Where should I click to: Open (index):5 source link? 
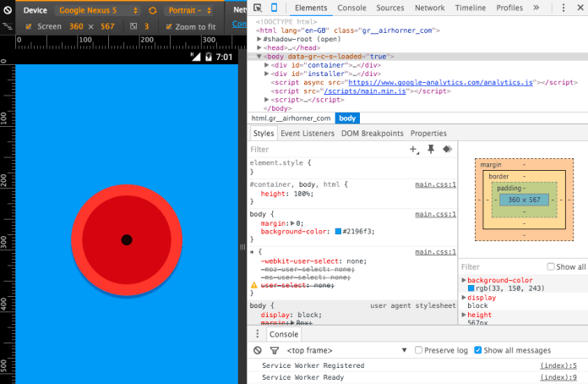click(558, 365)
